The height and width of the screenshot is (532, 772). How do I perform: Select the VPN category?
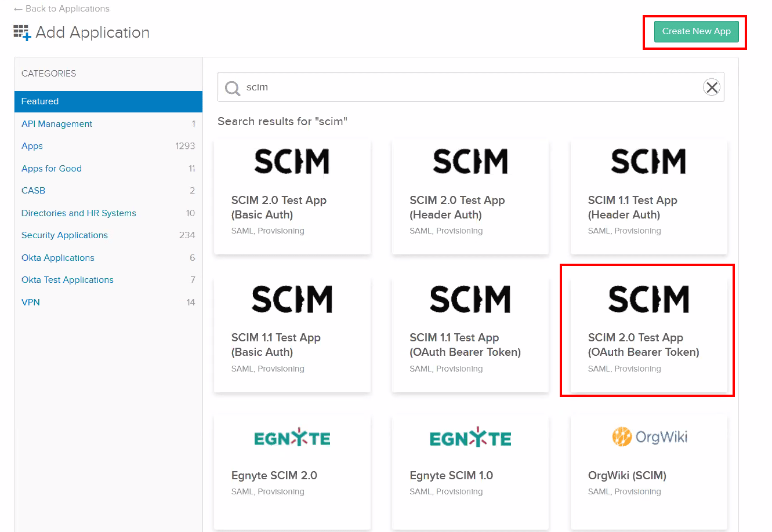coord(30,302)
